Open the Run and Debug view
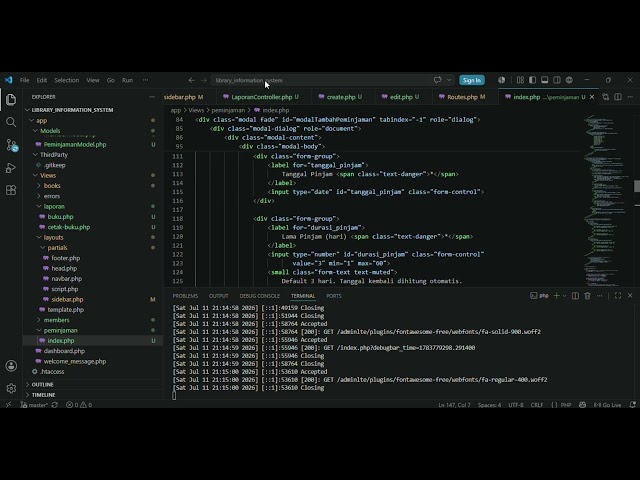The width and height of the screenshot is (640, 480). click(x=11, y=168)
